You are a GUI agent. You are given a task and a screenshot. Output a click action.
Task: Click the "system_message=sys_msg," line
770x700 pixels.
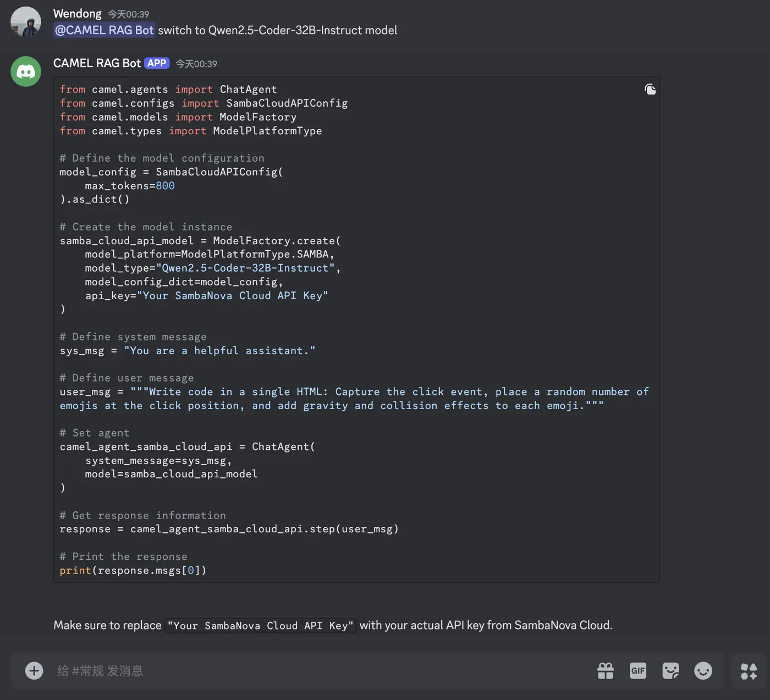click(x=158, y=460)
